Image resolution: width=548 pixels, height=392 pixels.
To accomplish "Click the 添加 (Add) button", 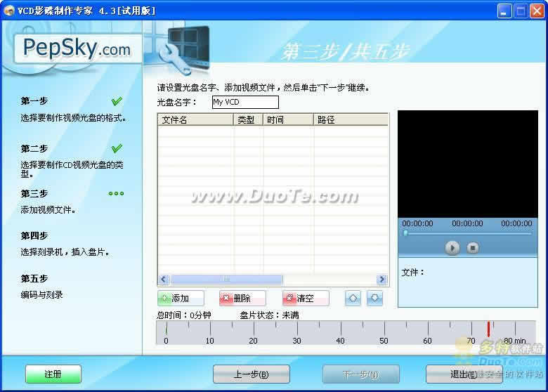I will coord(181,299).
